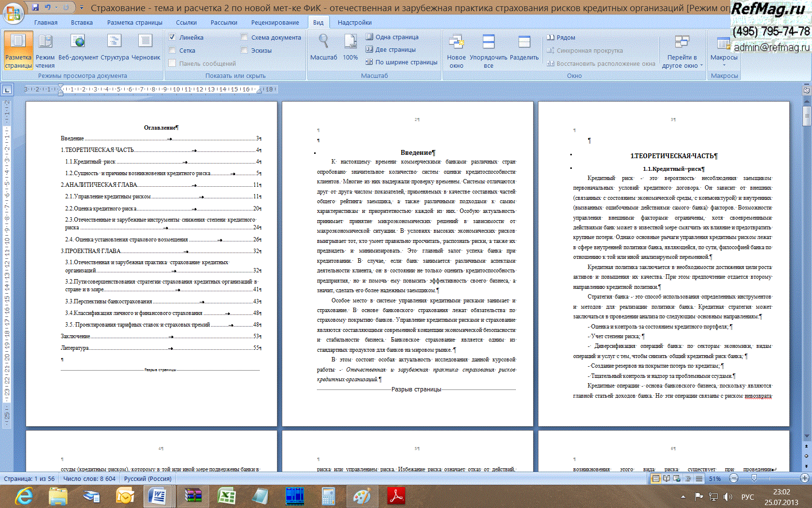This screenshot has height=508, width=812.
Task: Select the Структура (Outline) view icon
Action: pos(115,47)
